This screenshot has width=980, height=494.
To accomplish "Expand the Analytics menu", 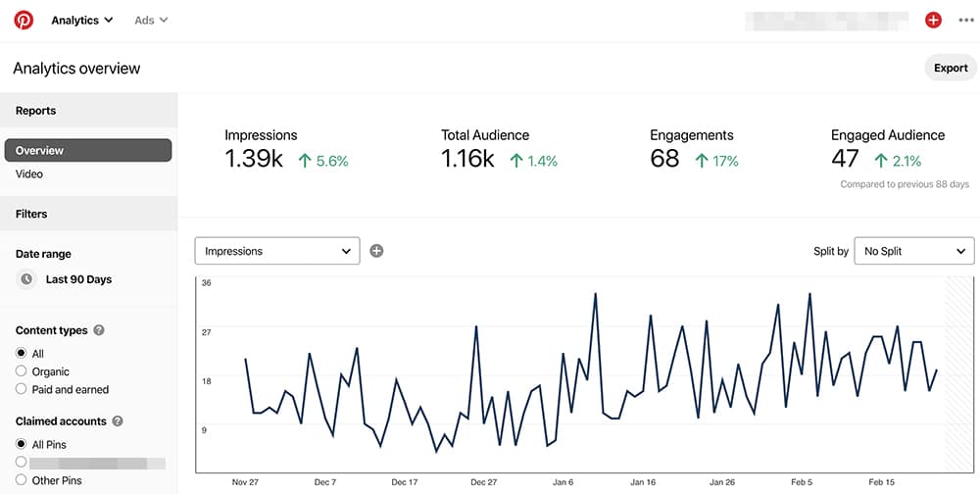I will click(x=81, y=20).
